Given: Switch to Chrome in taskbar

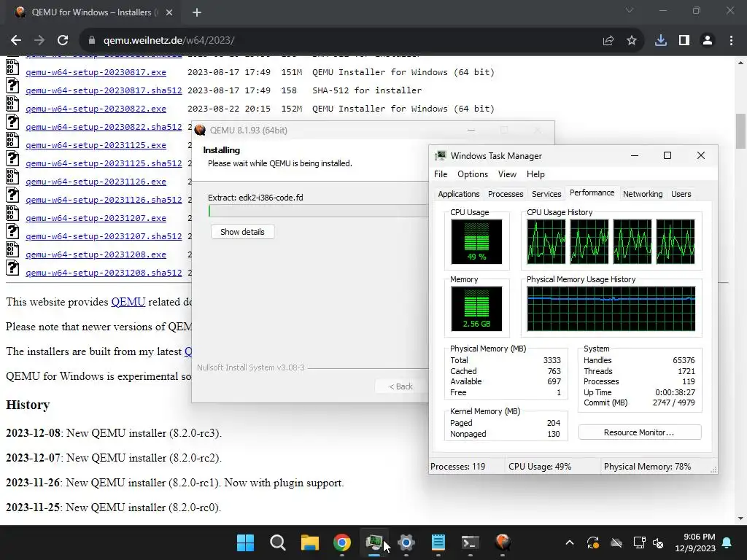Looking at the screenshot, I should 342,542.
